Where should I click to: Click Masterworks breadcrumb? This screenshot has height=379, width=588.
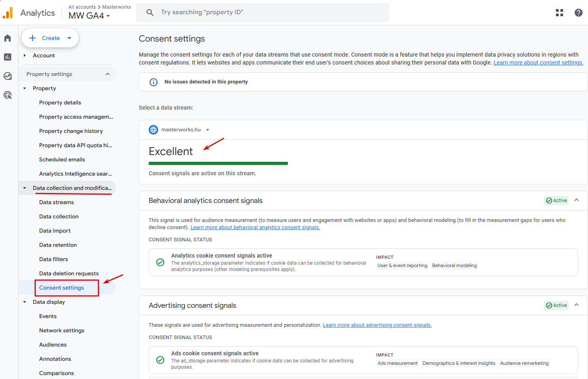coord(117,7)
